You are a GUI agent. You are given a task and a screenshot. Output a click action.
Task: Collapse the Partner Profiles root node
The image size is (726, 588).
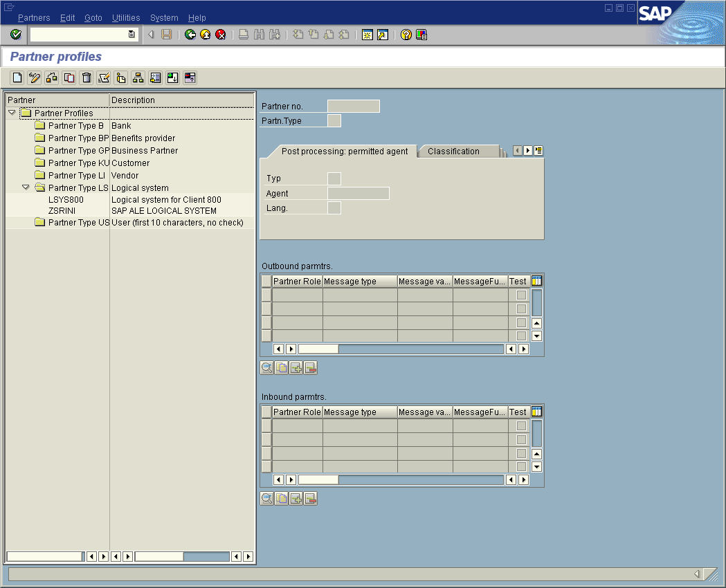12,112
